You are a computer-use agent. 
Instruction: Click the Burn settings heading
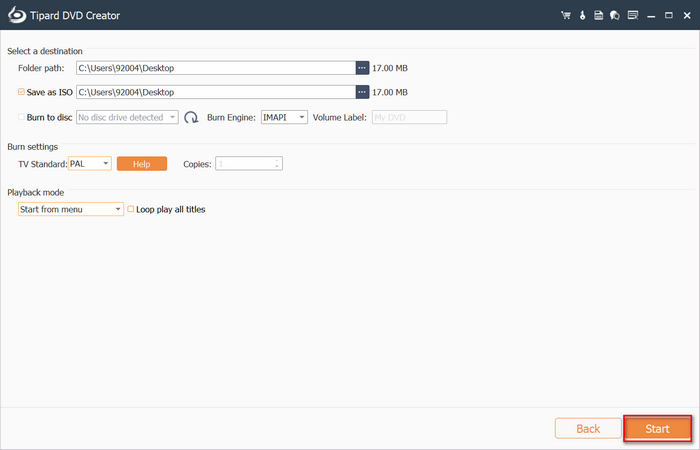(33, 147)
